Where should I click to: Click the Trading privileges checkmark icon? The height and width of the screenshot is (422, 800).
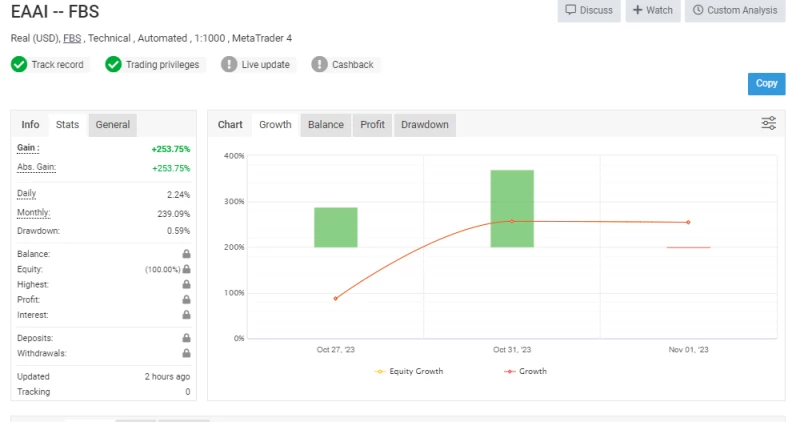[113, 64]
